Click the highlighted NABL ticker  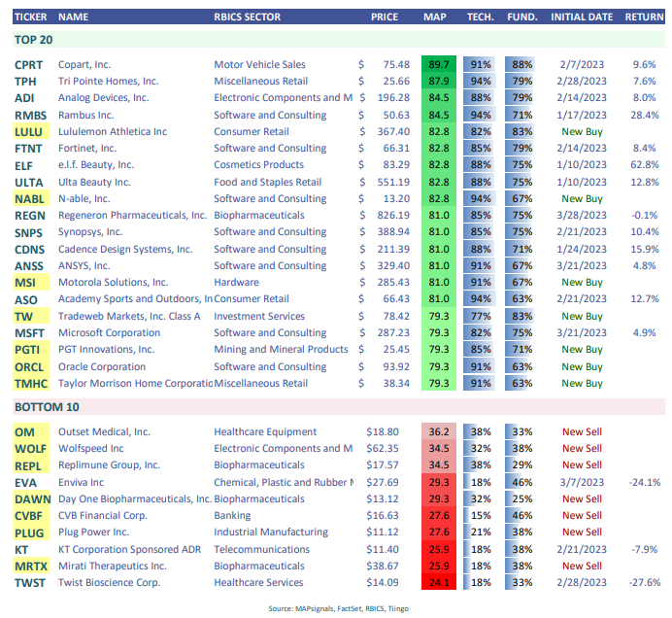tap(31, 199)
